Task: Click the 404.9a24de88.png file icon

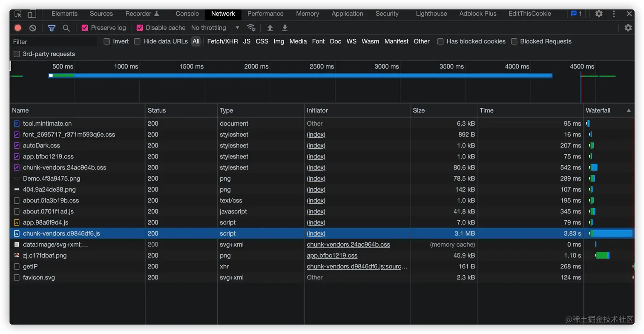Action: coord(17,190)
